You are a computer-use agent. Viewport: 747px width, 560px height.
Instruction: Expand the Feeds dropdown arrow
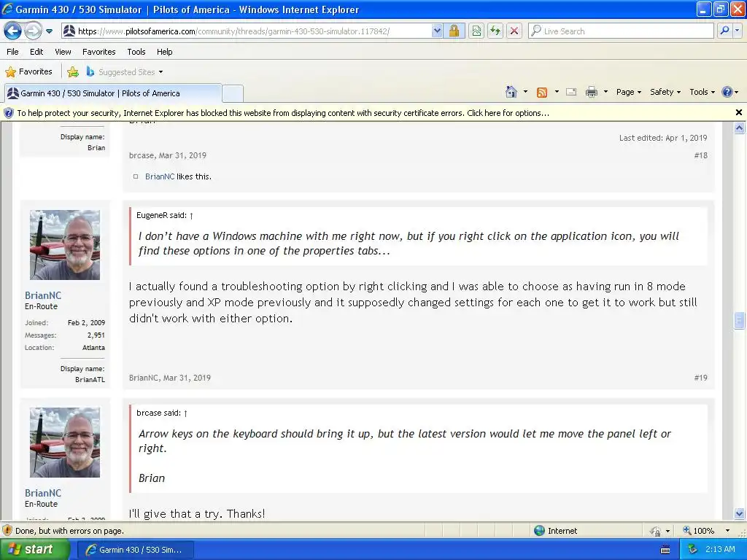[557, 92]
